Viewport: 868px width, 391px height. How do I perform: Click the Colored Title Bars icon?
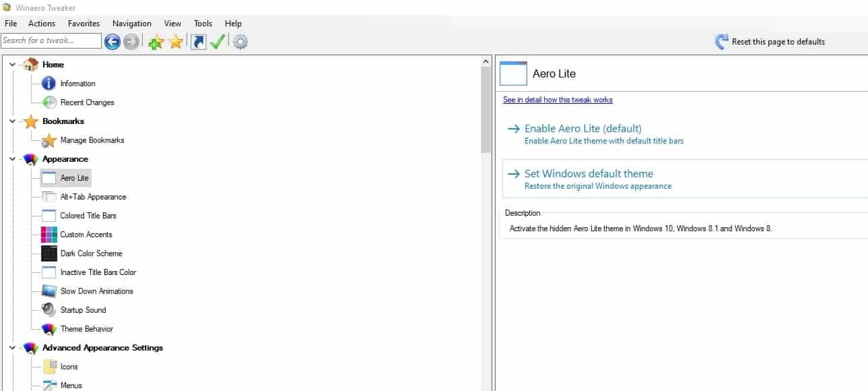(x=48, y=216)
